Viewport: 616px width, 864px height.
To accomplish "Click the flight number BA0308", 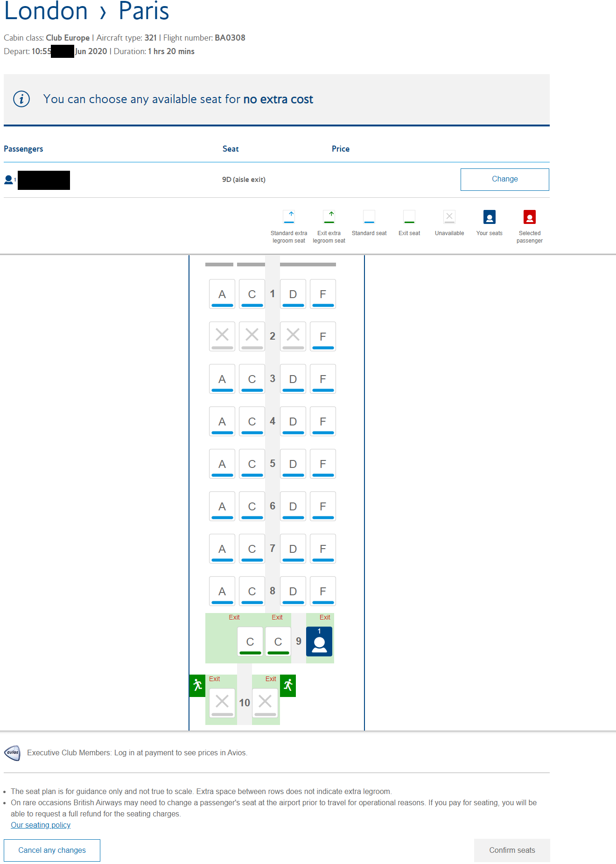I will coord(230,38).
